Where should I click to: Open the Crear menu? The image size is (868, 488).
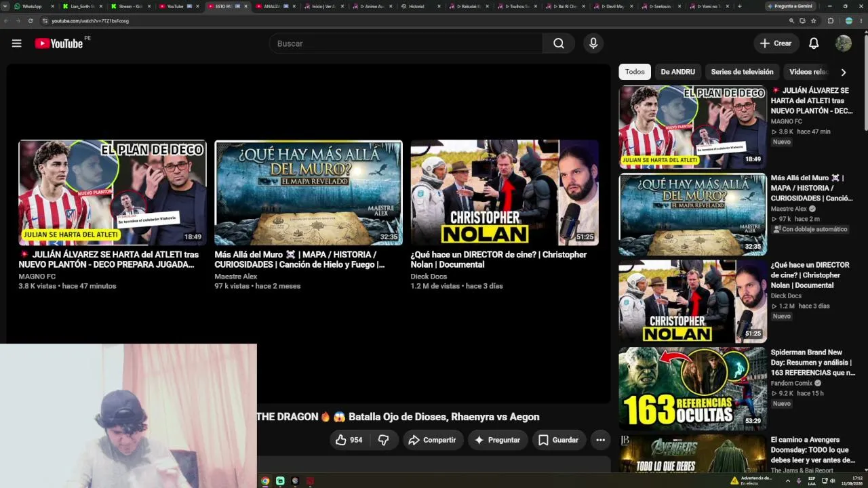point(776,43)
